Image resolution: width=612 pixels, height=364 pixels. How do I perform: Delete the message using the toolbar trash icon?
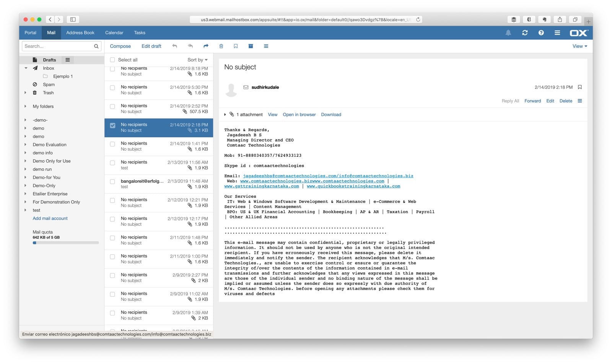coord(221,46)
